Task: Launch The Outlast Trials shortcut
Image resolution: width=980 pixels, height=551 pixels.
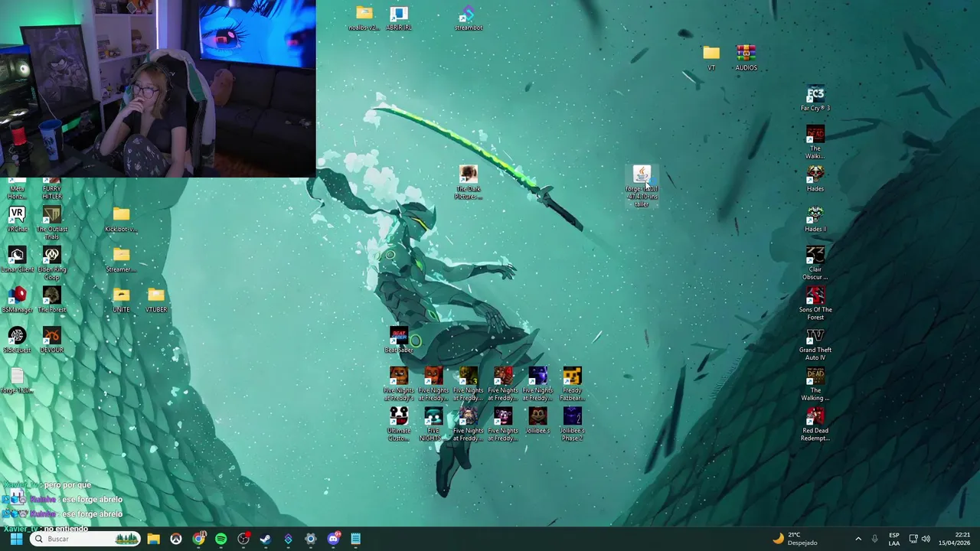Action: [x=51, y=222]
